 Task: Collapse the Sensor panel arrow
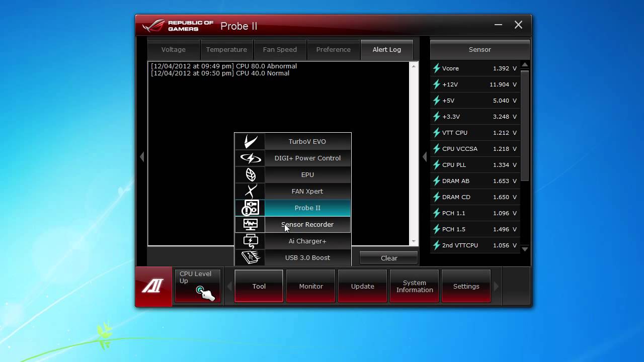(x=425, y=157)
